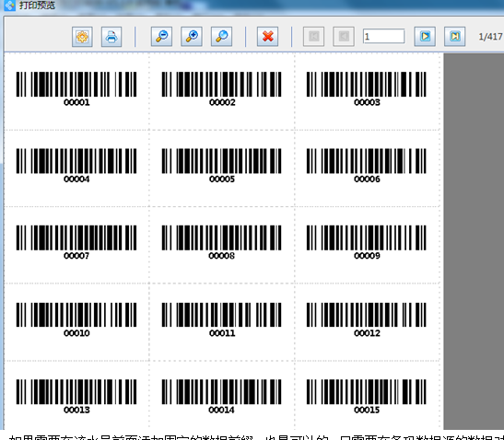
Task: Go to previous page button
Action: click(x=344, y=36)
